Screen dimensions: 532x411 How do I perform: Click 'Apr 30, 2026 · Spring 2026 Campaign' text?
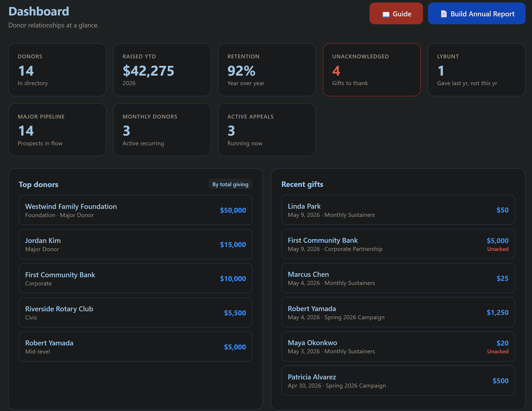click(337, 386)
